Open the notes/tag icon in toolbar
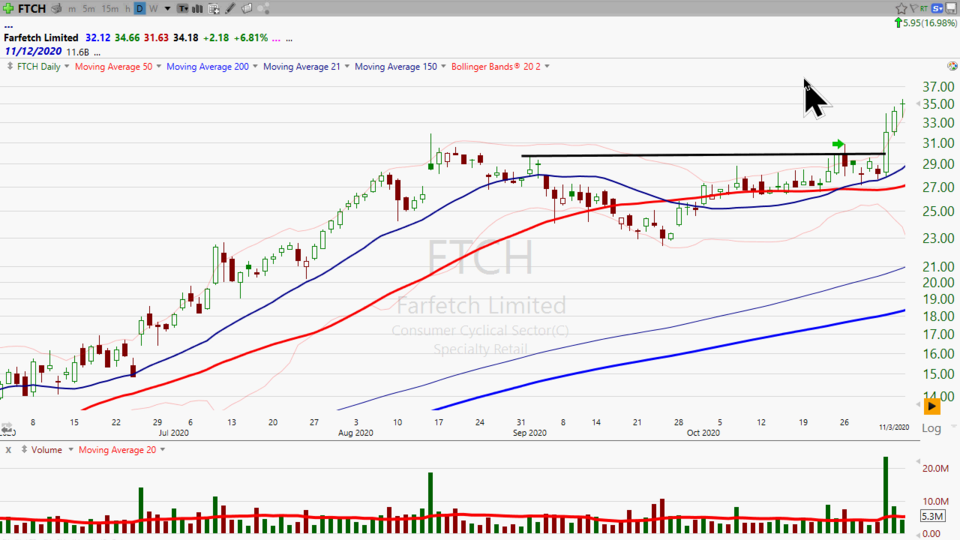The width and height of the screenshot is (960, 540). tap(247, 9)
